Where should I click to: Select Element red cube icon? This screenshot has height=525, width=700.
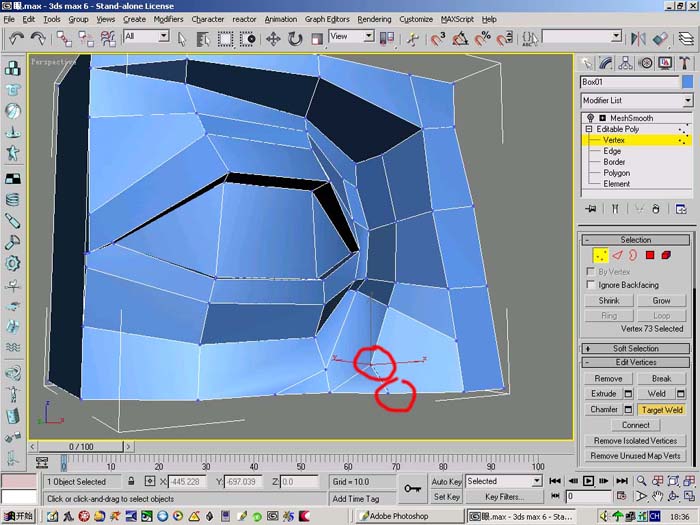(666, 255)
